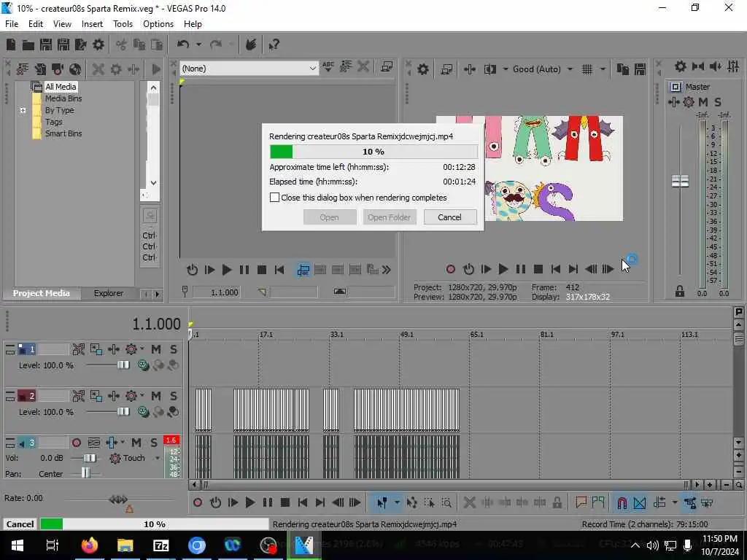This screenshot has width=747, height=560.
Task: Click the What's This help icon
Action: coord(274,44)
